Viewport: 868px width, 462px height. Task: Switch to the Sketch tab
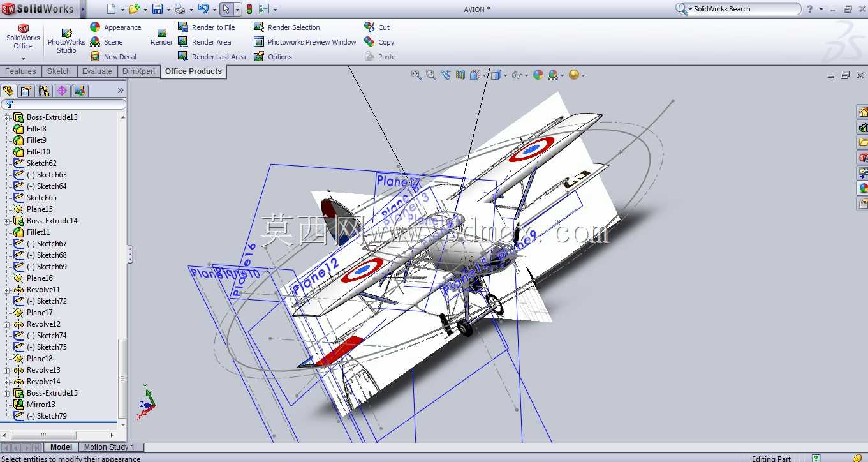tap(59, 71)
